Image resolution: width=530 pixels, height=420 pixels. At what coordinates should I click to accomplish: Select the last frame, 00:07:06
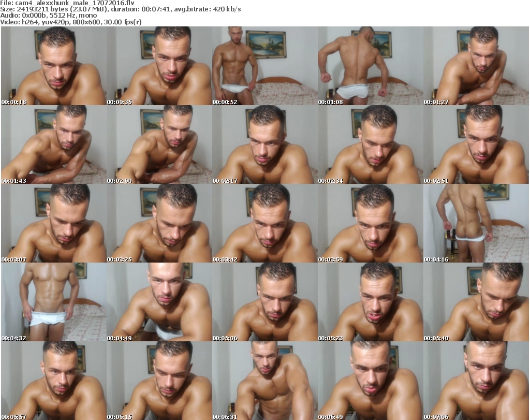click(x=476, y=381)
